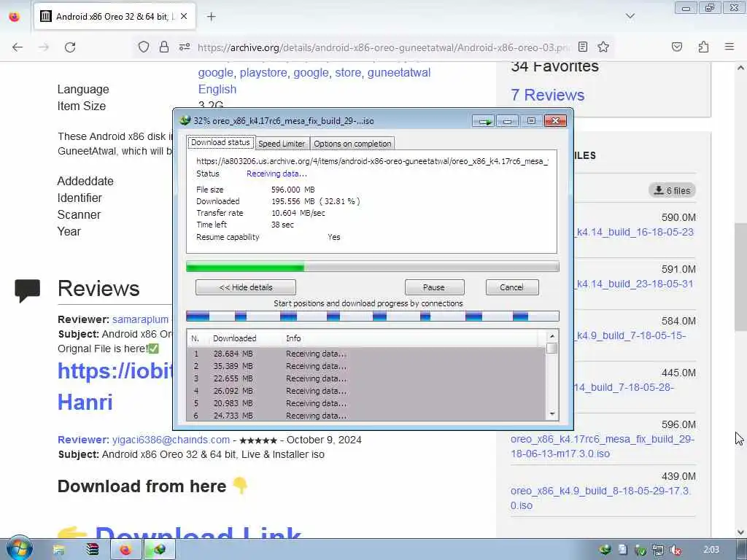This screenshot has height=560, width=747.
Task: Click the Reviews speech bubble icon
Action: [x=27, y=291]
